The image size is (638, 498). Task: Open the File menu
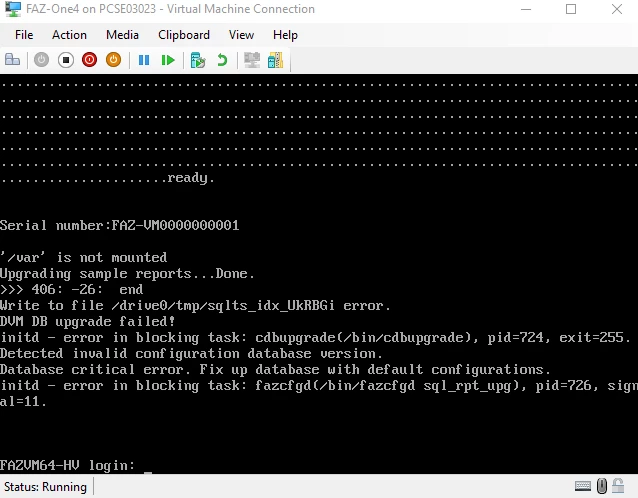coord(24,35)
